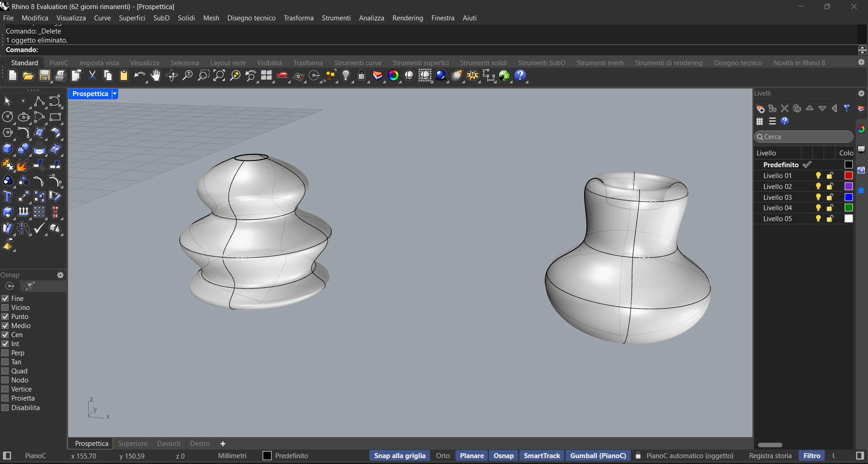This screenshot has width=868, height=464.
Task: Open the Prospettica viewport dropdown
Action: click(115, 94)
